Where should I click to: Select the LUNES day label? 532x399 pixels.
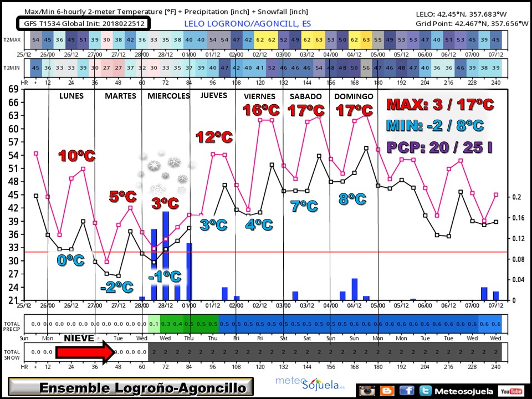71,96
